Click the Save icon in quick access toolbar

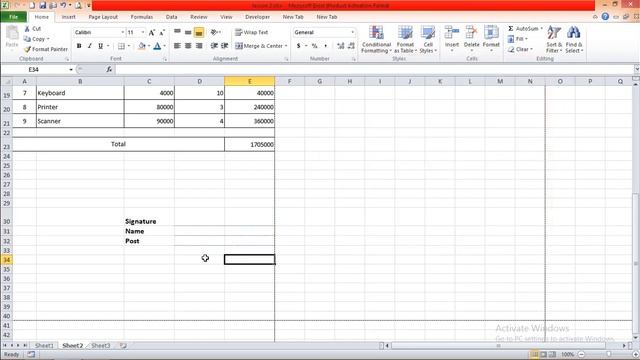pyautogui.click(x=42, y=5)
